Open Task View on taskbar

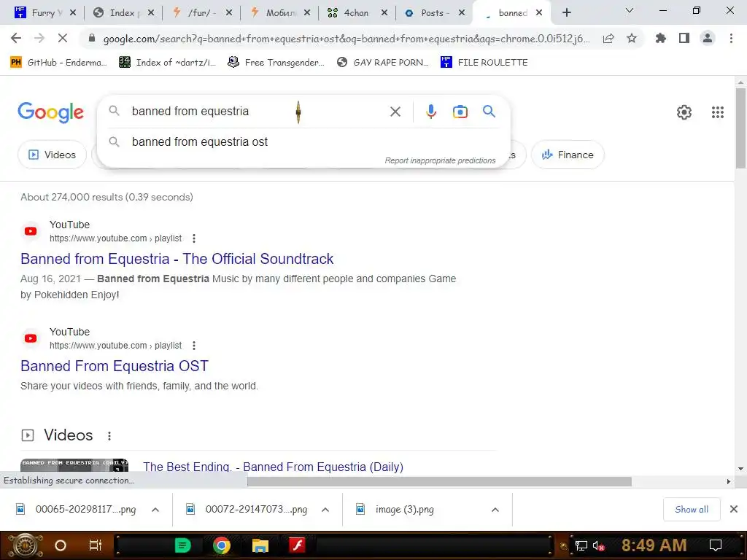point(96,545)
